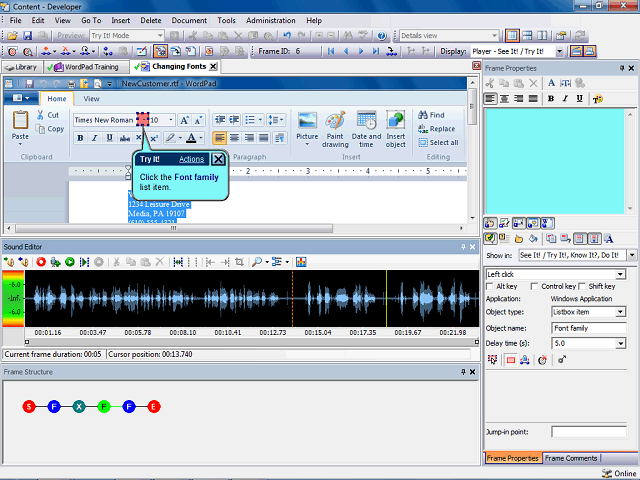Image resolution: width=640 pixels, height=480 pixels.
Task: Open the Display player mode dropdown
Action: 561,51
